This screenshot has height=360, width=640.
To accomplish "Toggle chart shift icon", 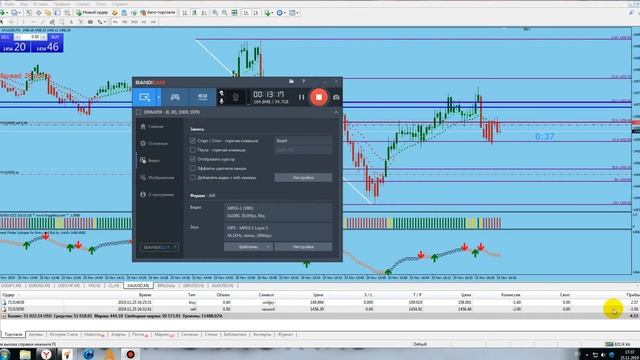I will pyautogui.click(x=256, y=13).
